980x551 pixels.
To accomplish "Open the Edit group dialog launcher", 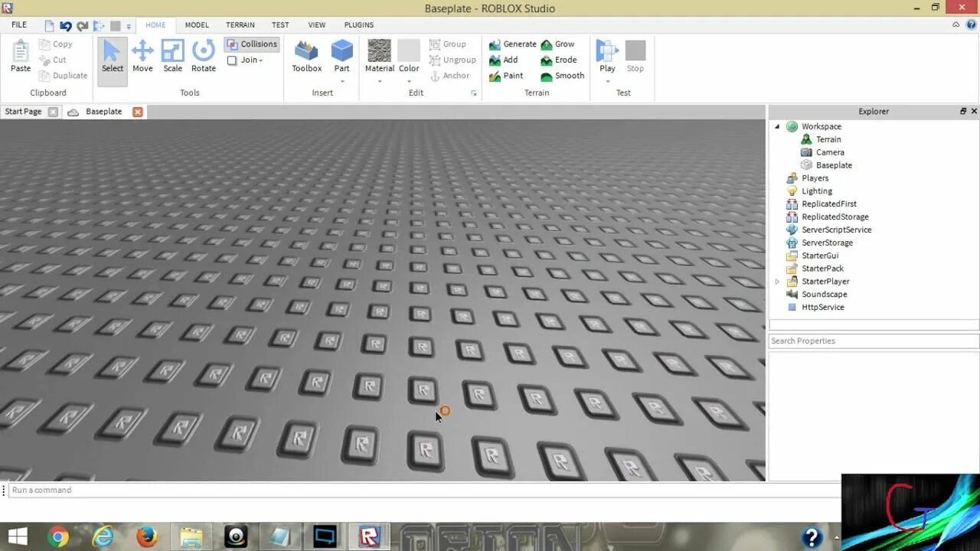I will coord(473,93).
